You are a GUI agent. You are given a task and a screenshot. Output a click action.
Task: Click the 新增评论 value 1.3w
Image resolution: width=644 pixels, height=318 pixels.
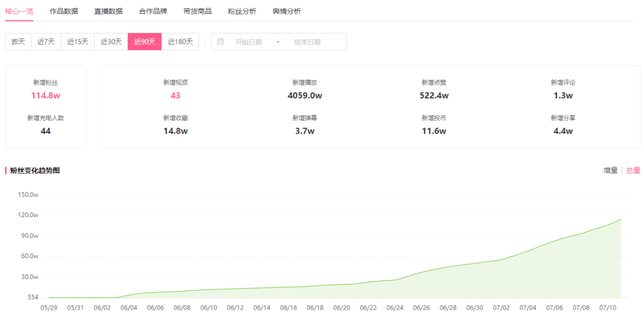coord(563,95)
